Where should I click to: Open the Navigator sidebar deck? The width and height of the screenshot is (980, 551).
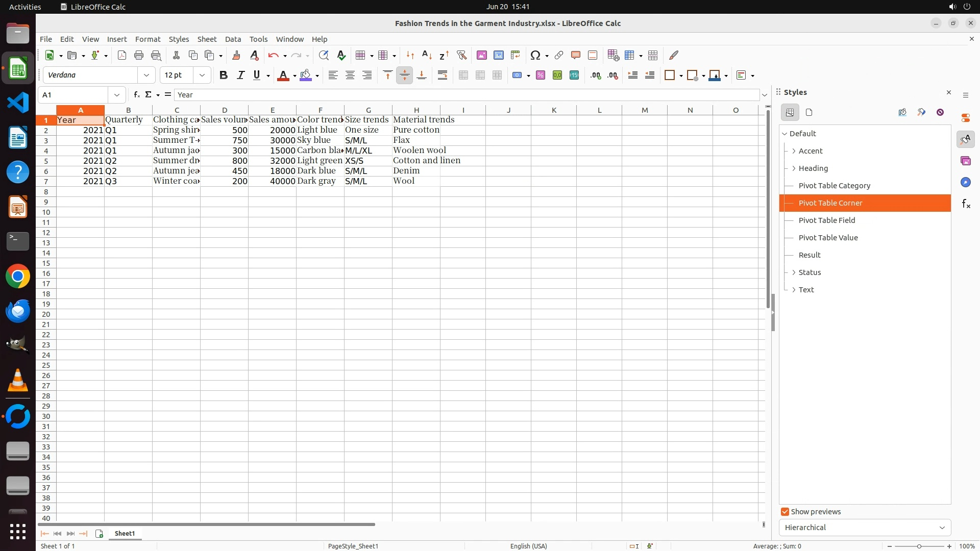tap(965, 183)
